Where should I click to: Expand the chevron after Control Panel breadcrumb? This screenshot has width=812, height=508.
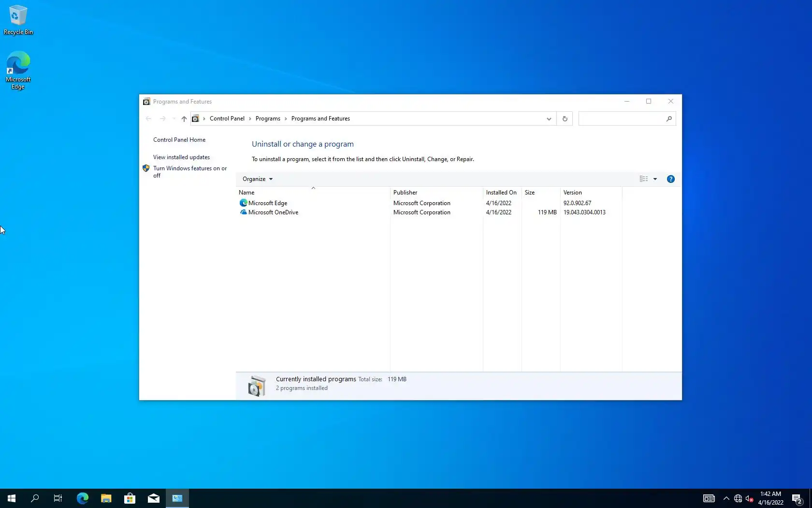pyautogui.click(x=250, y=119)
